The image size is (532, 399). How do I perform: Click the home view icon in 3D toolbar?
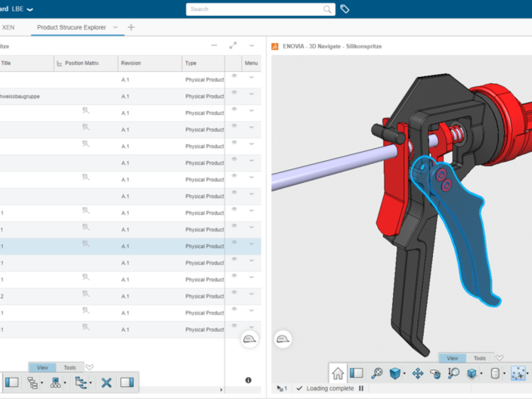click(x=338, y=373)
